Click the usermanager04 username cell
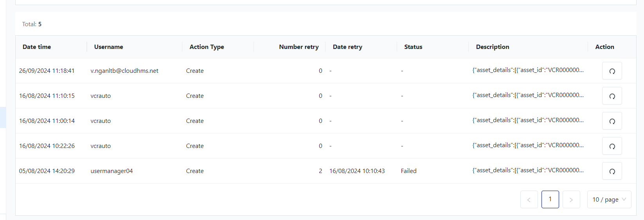The image size is (644, 220). tap(112, 171)
